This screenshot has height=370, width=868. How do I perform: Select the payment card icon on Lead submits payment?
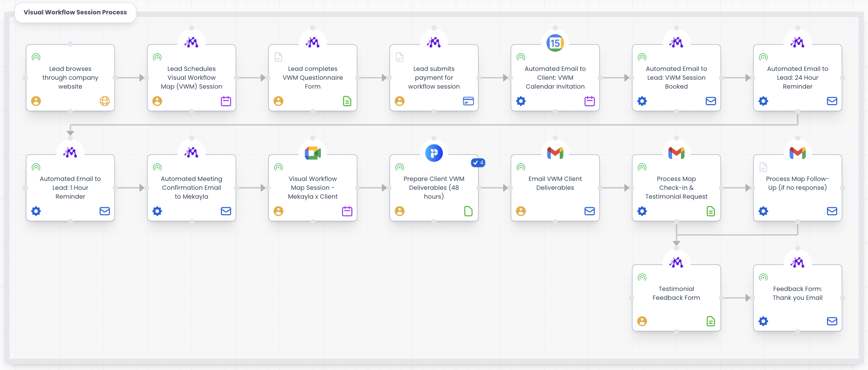tap(468, 101)
